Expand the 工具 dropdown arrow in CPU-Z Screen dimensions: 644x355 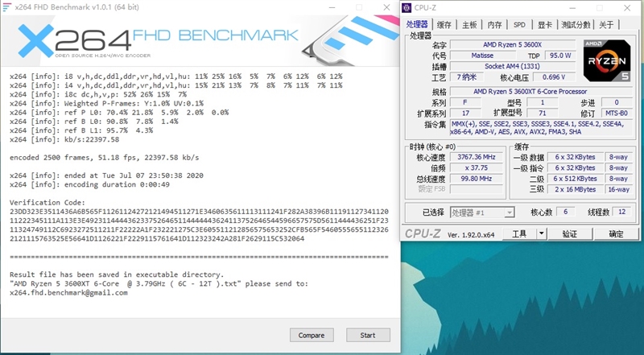point(541,233)
